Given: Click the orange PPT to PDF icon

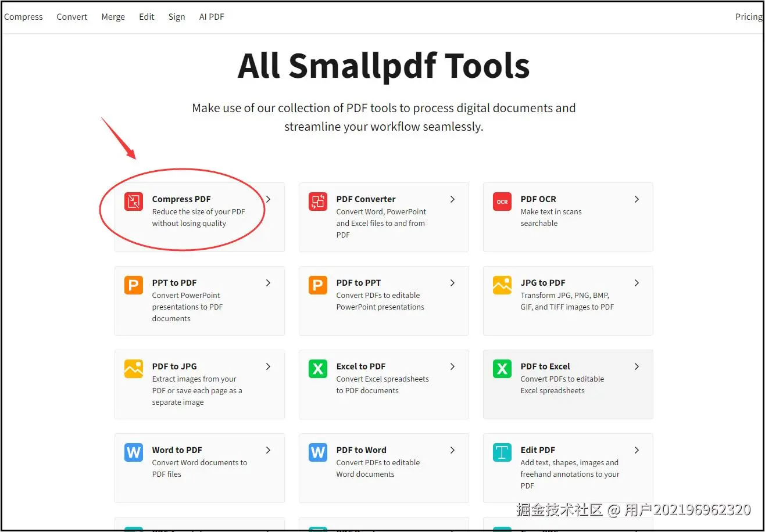Looking at the screenshot, I should click(134, 285).
